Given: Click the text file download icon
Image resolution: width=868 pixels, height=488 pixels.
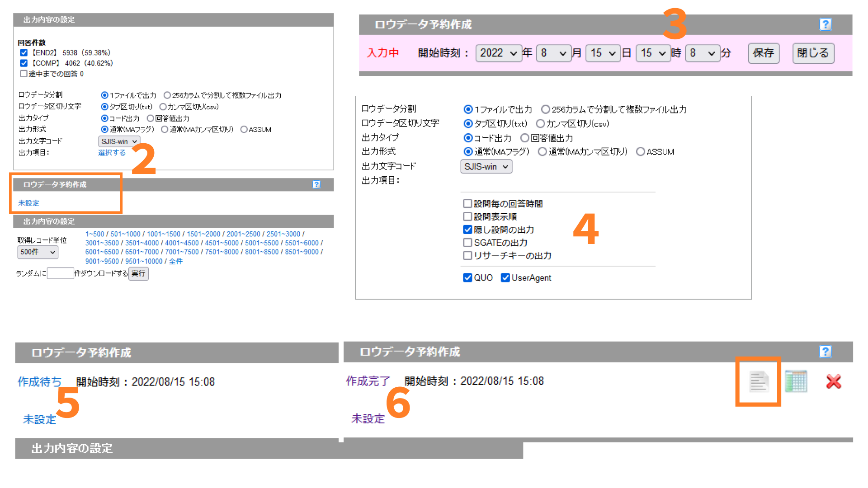Looking at the screenshot, I should pos(758,382).
